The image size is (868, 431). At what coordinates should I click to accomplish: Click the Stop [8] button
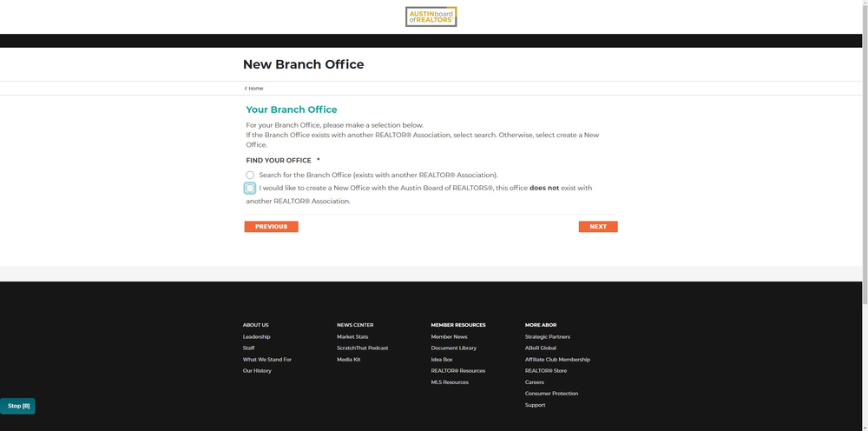point(17,406)
